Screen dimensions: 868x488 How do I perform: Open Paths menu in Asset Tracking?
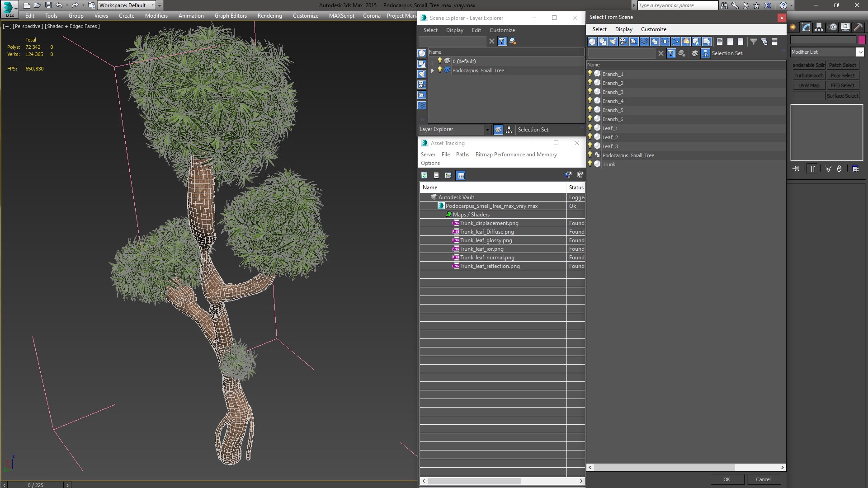pos(462,155)
